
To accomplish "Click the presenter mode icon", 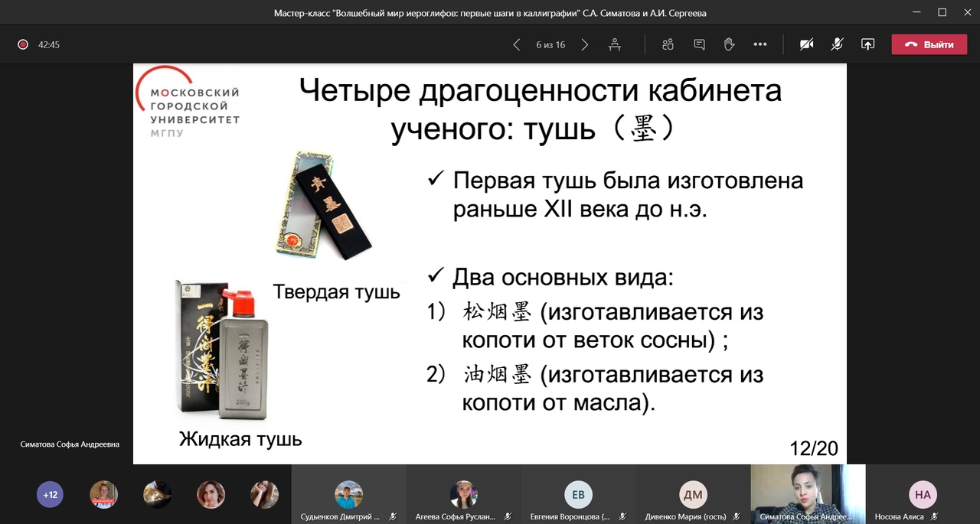I will (x=615, y=44).
